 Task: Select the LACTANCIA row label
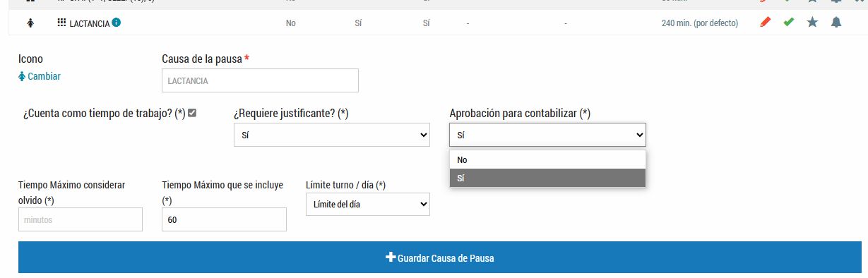pos(90,23)
